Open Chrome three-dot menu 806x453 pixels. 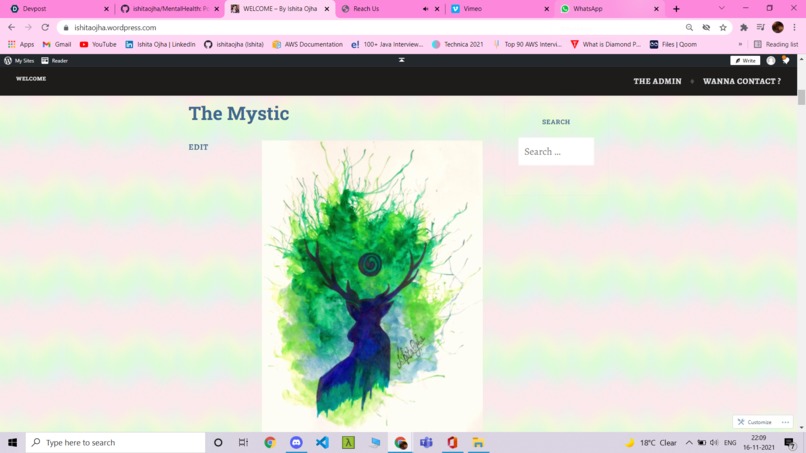click(x=794, y=28)
